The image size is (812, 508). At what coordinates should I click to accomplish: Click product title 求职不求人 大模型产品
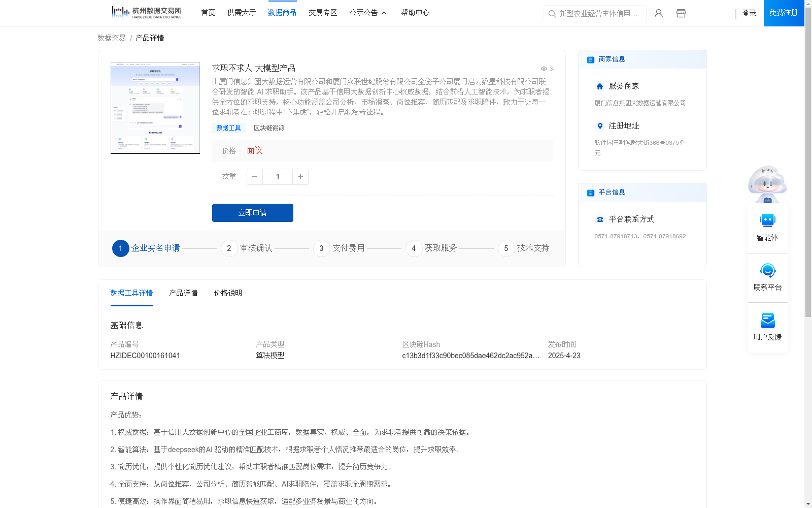coord(254,68)
